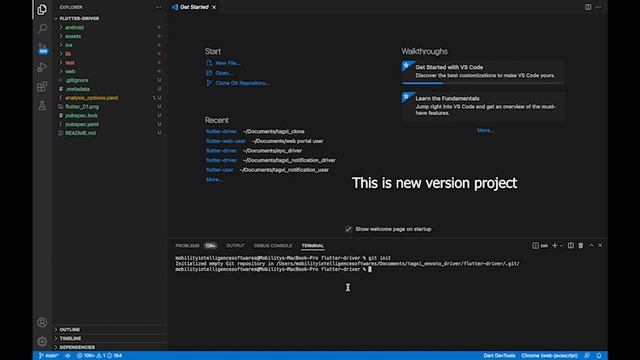Collapse the FLUTTER-DRIVER root folder
Image resolution: width=640 pixels, height=360 pixels.
56,18
